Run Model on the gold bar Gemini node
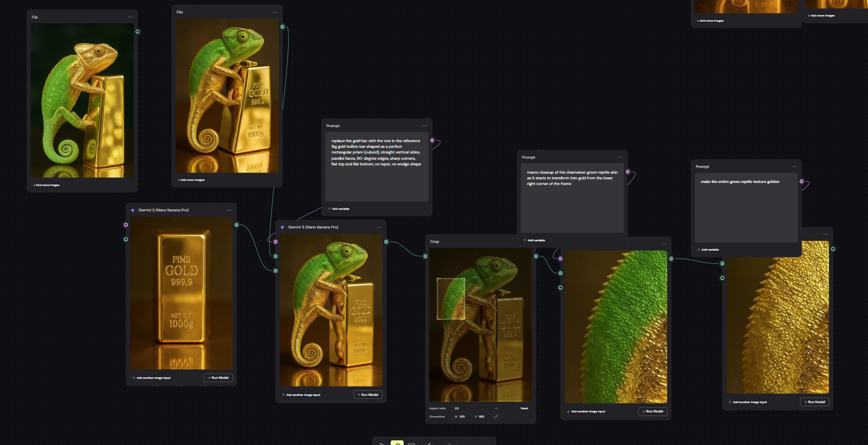868x445 pixels. pyautogui.click(x=218, y=378)
